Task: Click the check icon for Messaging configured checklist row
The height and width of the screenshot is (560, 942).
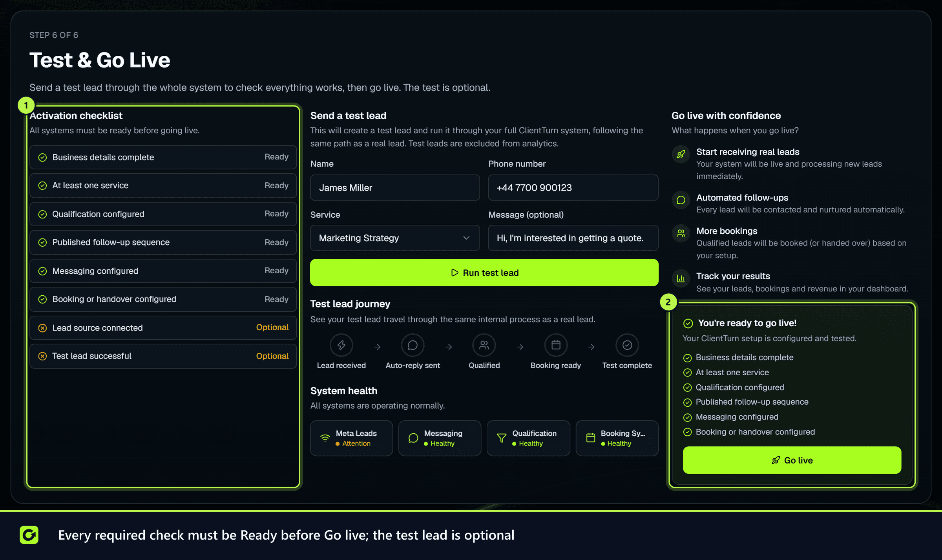Action: point(42,271)
